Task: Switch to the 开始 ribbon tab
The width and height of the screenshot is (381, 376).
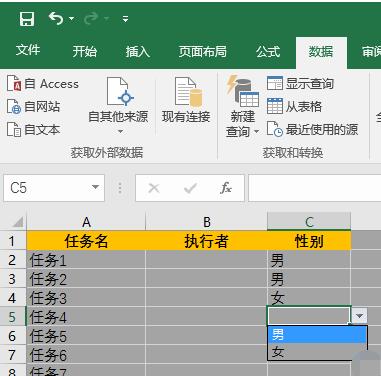Action: point(85,51)
